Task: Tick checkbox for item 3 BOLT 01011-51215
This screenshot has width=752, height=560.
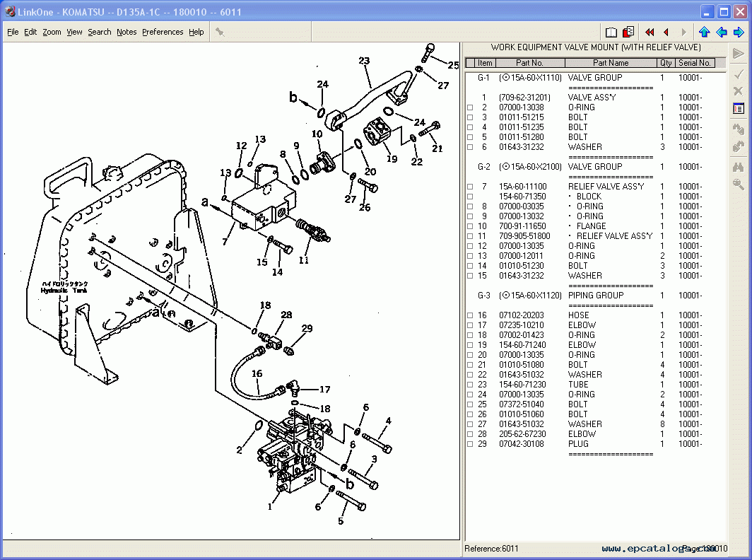Action: (470, 117)
